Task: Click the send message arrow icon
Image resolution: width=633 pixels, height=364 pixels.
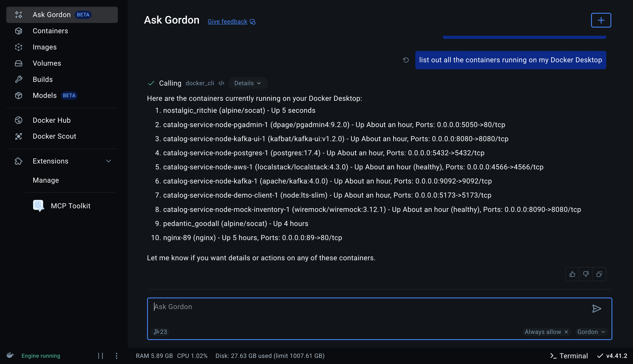Action: (597, 309)
